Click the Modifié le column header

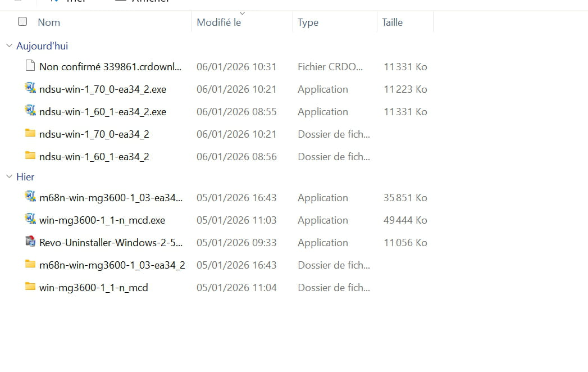point(218,22)
